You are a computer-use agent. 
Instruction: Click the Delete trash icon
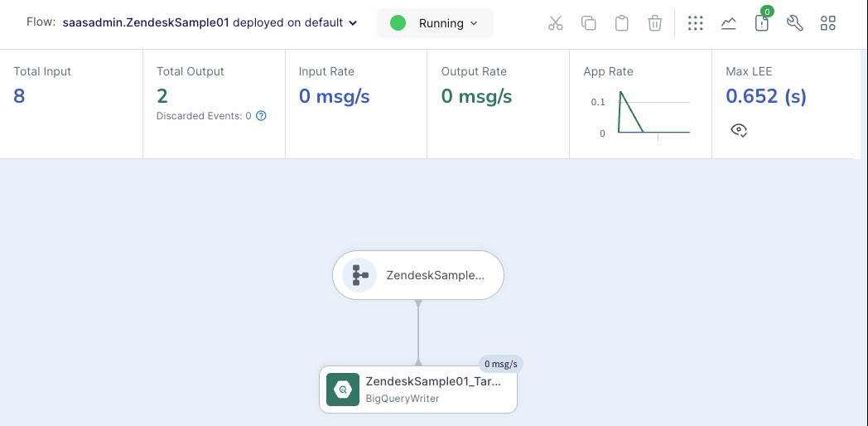point(655,23)
